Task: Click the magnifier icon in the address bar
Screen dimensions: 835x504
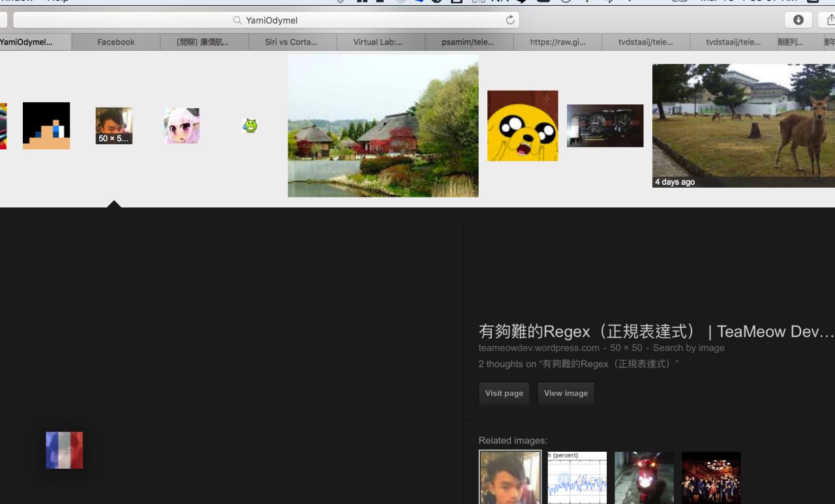Action: pyautogui.click(x=237, y=20)
